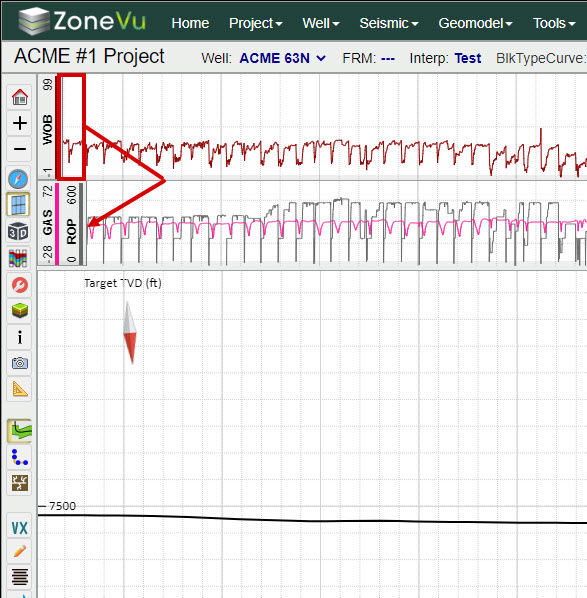587x598 pixels.
Task: Toggle the blue and yellow dots icon
Action: point(19,457)
